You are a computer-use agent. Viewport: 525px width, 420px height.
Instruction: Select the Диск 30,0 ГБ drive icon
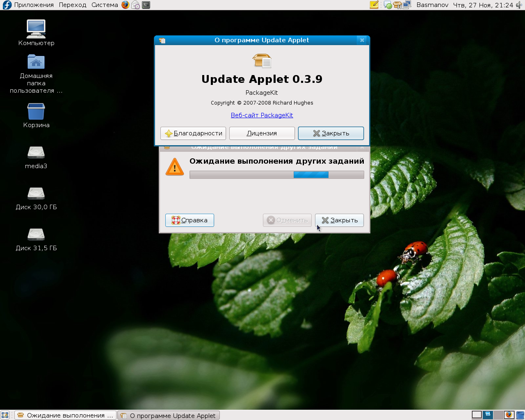36,194
